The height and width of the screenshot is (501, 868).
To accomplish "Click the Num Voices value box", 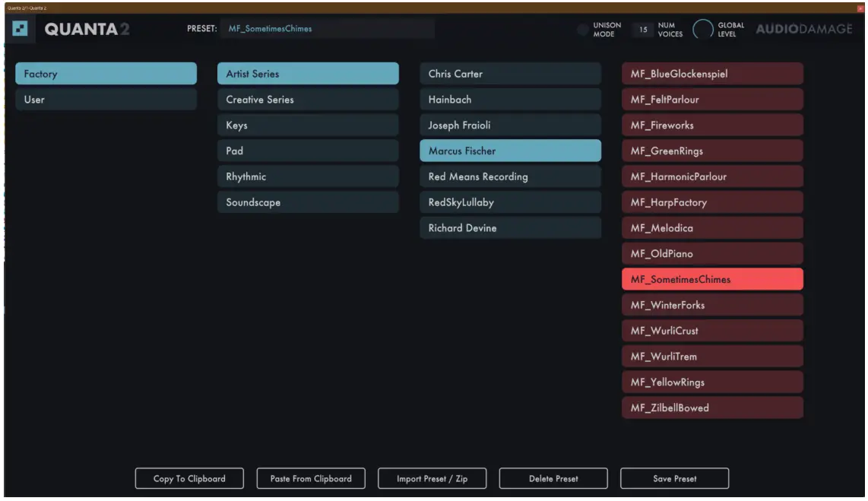I will coord(644,30).
